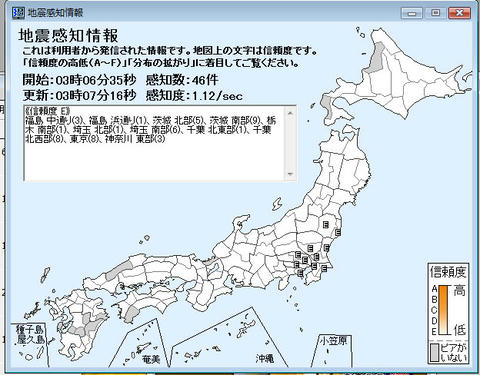Click the rate '感知度:1.12/sec'
Viewport: 480px width, 375px height.
point(194,96)
